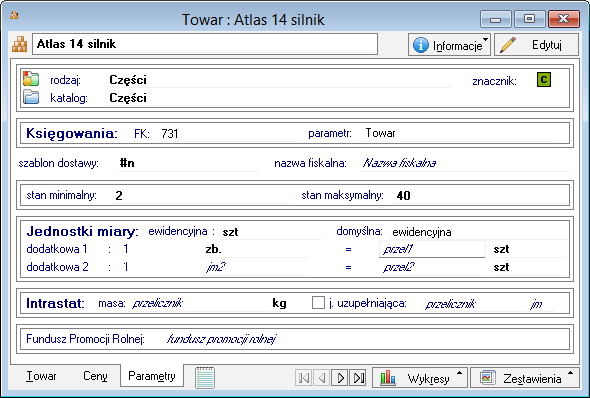
Task: Click the ewidencyjna unit value szt
Action: tap(230, 232)
